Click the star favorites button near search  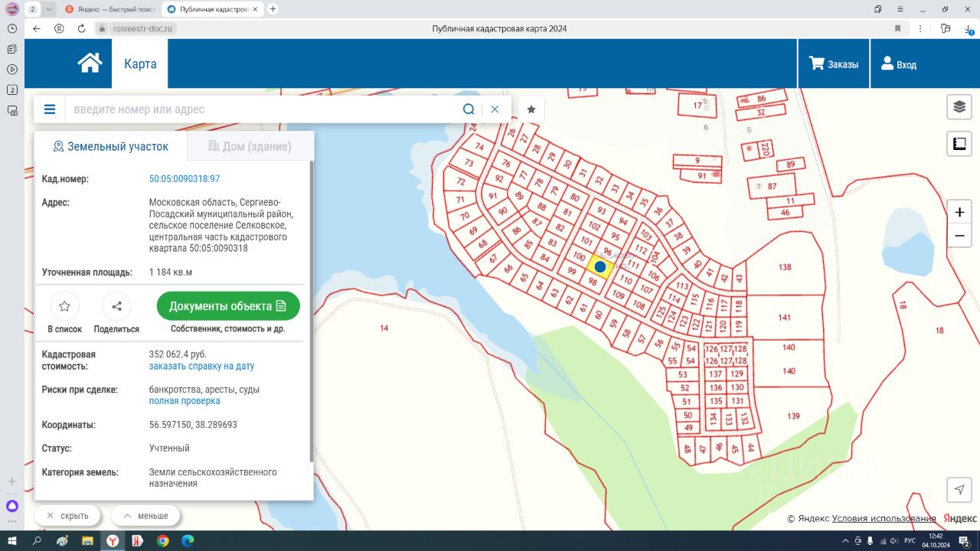(531, 109)
